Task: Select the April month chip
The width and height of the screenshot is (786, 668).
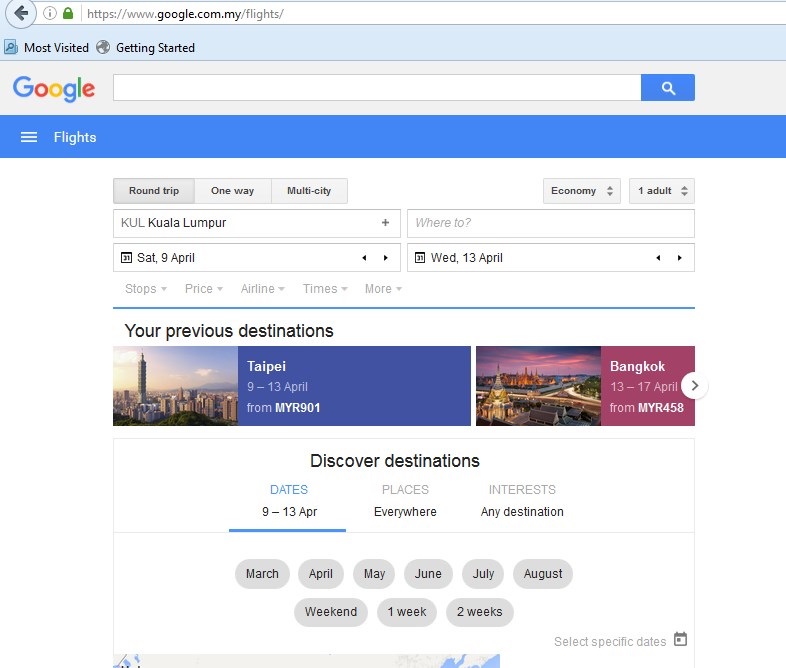Action: click(x=321, y=574)
